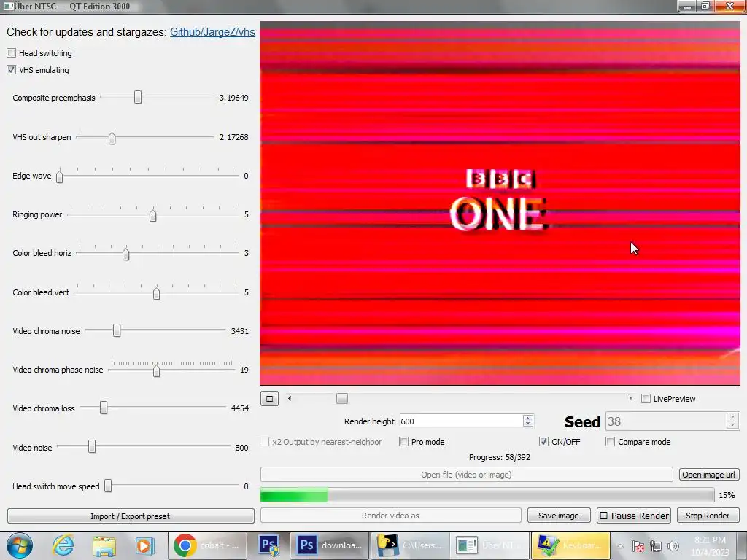Step the frame position slider left arrow
The width and height of the screenshot is (747, 560).
[290, 399]
